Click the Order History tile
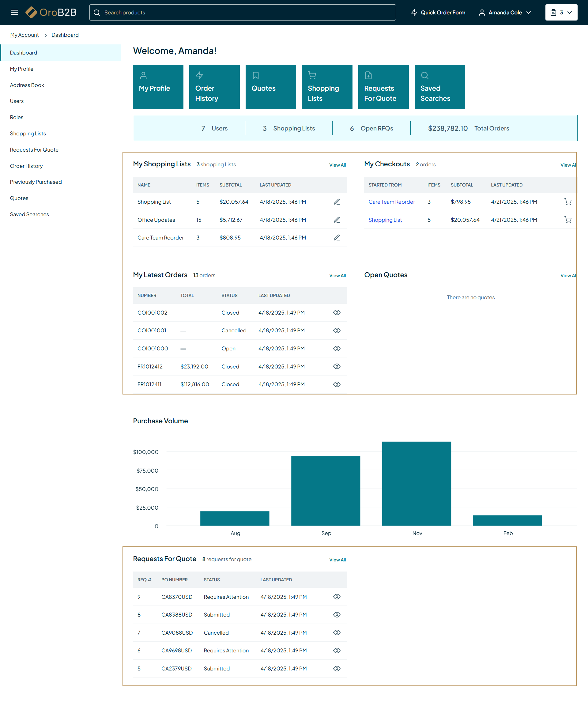The image size is (588, 702). pyautogui.click(x=214, y=87)
